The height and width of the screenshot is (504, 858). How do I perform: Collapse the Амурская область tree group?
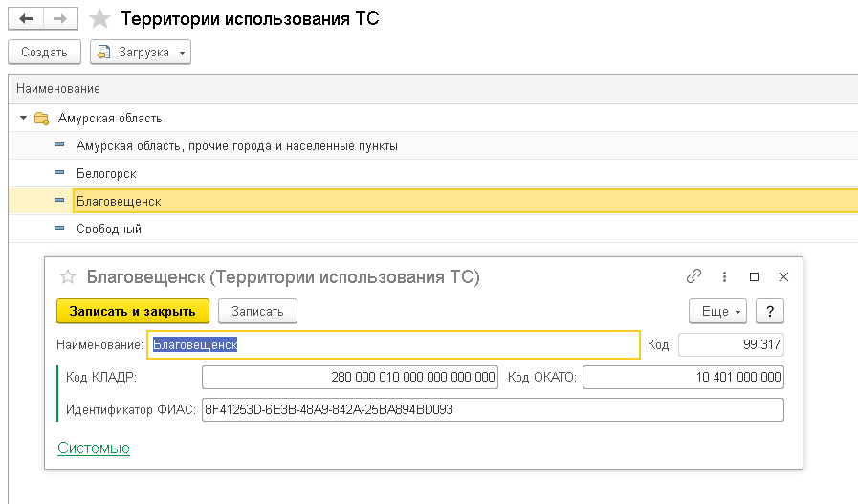click(x=23, y=119)
